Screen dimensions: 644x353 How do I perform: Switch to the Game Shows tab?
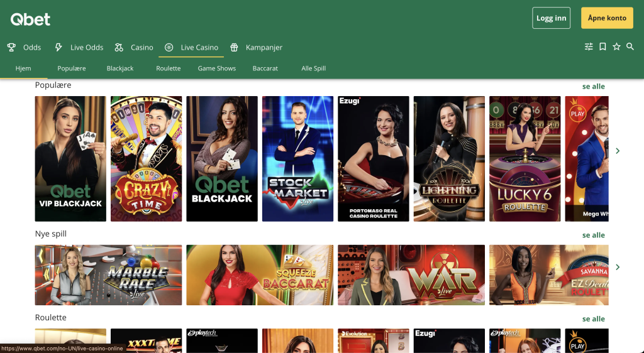217,68
